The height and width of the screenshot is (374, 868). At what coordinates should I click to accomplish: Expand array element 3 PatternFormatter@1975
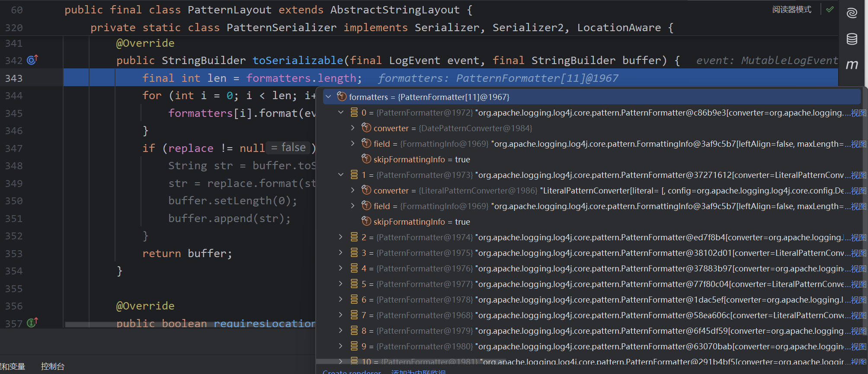point(341,252)
